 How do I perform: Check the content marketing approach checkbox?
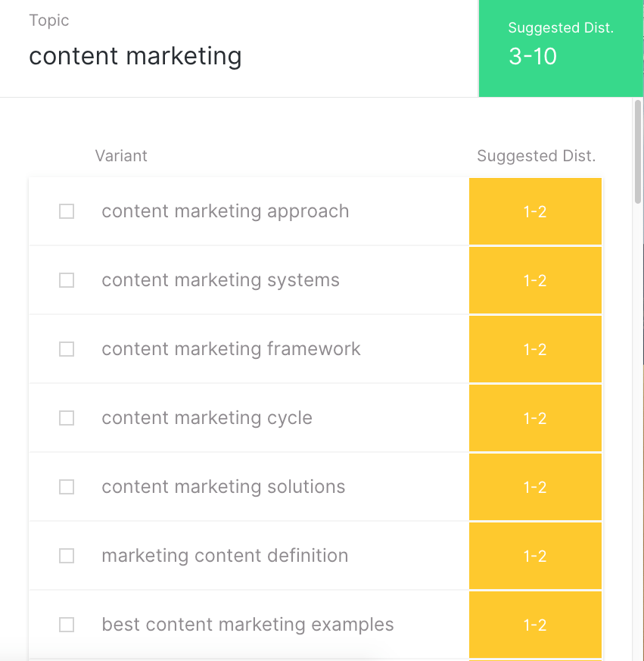coord(67,211)
